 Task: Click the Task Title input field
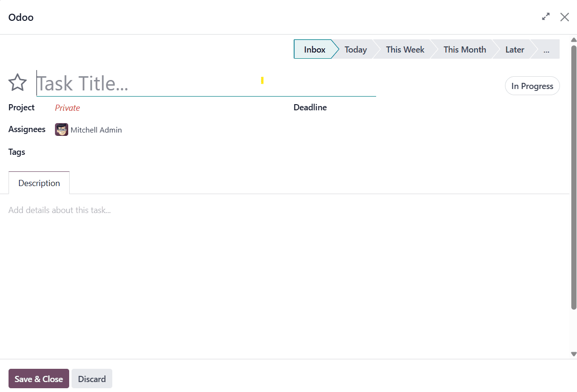tap(206, 83)
